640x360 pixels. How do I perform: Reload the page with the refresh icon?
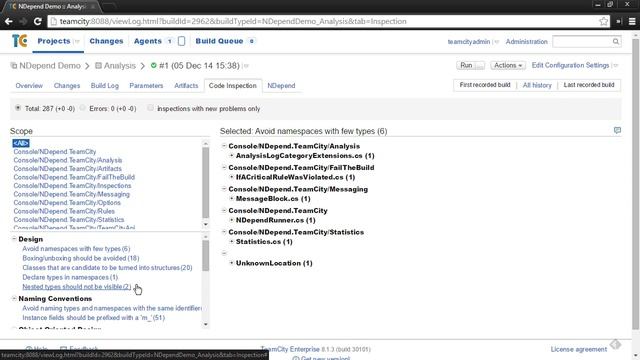38,22
